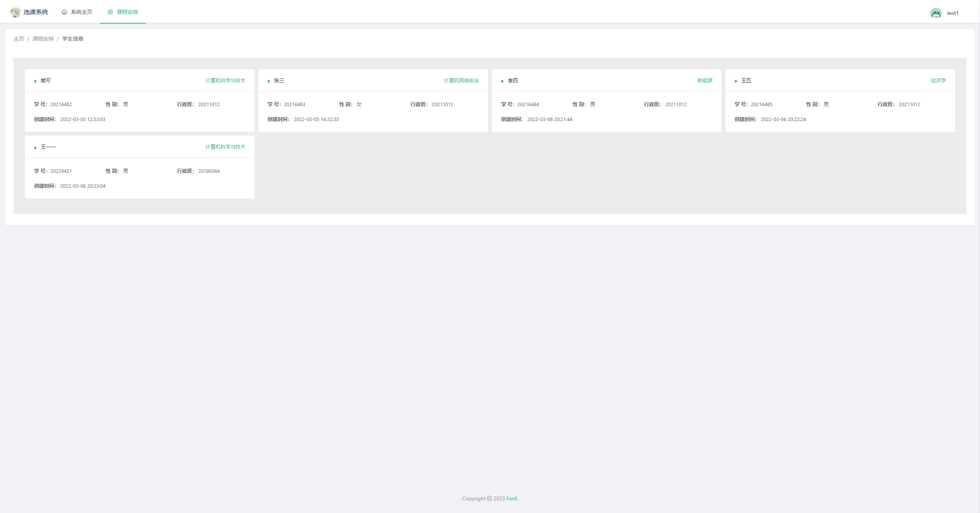Open the test1 username dropdown

click(952, 13)
